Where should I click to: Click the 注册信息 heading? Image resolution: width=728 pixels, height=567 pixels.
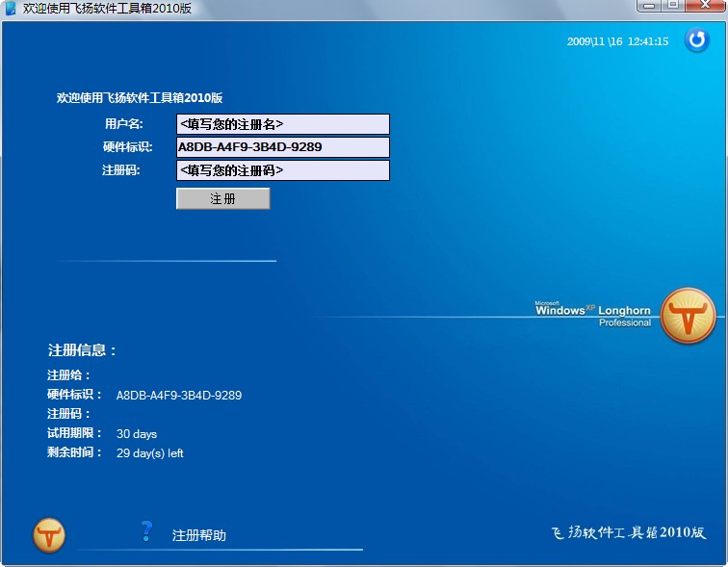tap(81, 349)
